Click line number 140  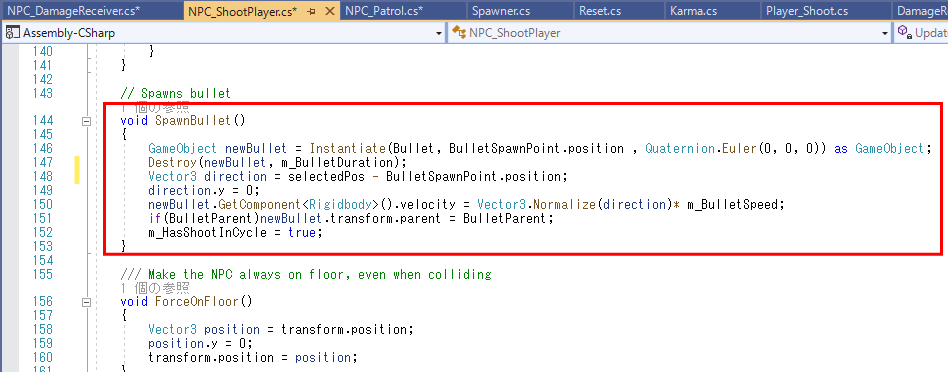click(x=44, y=51)
